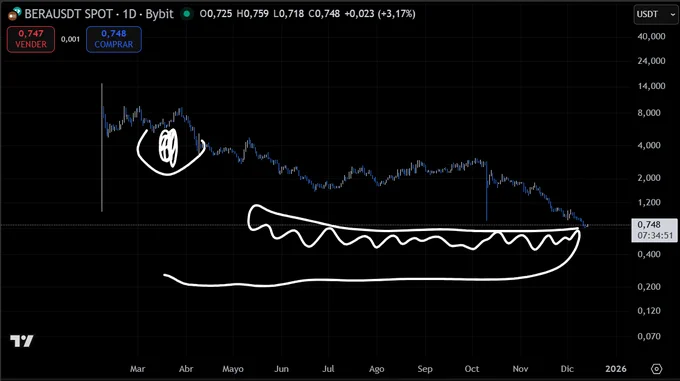680x381 pixels.
Task: Click the Oct date label
Action: (x=472, y=369)
